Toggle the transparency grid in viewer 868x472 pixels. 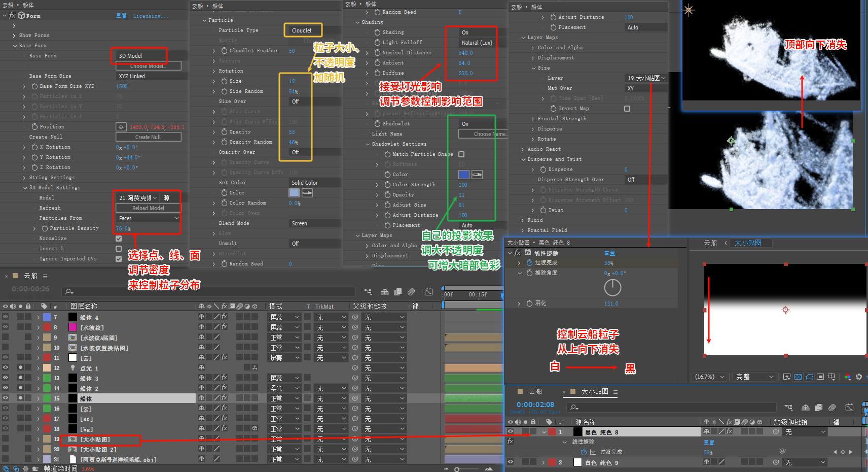(x=798, y=377)
